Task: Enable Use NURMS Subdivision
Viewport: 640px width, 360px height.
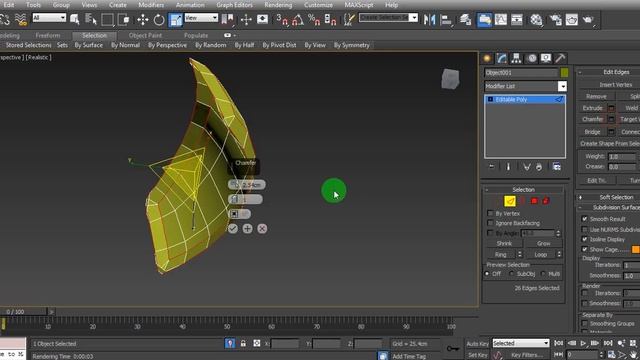Action: 584,229
